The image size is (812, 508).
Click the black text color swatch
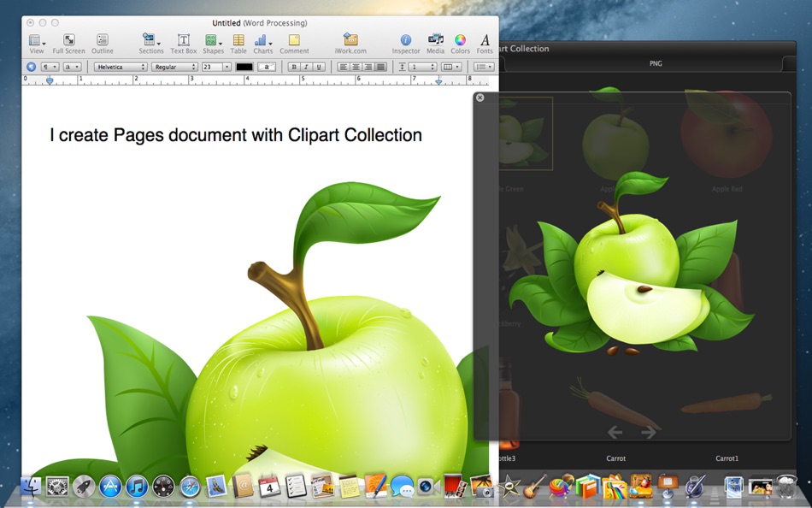tap(244, 67)
